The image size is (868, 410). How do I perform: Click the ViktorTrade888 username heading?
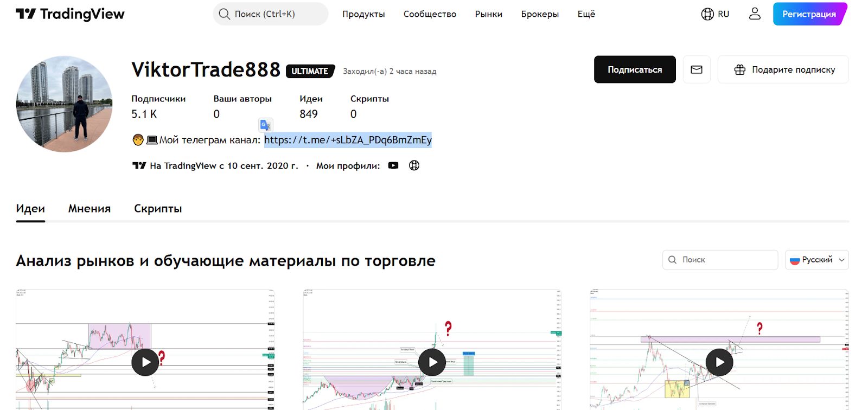(206, 69)
